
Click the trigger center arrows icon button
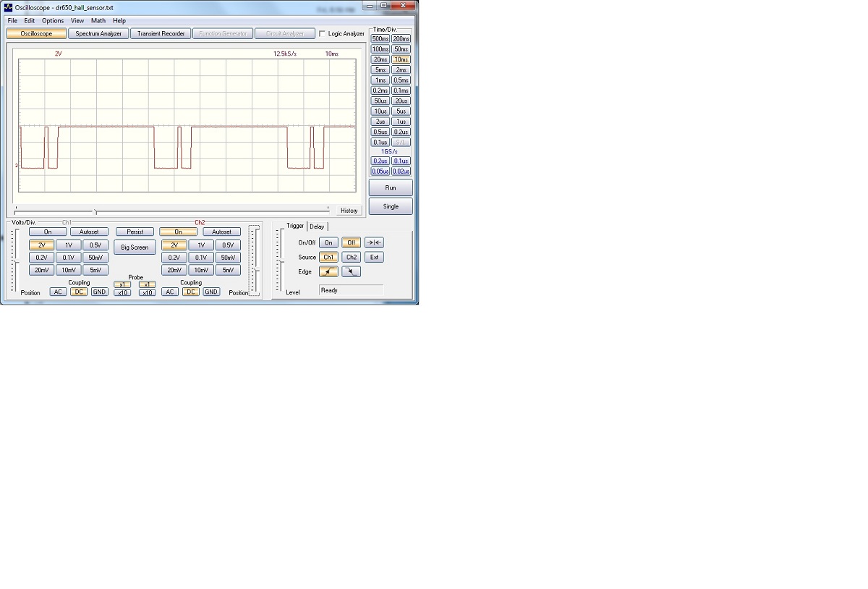pos(374,243)
